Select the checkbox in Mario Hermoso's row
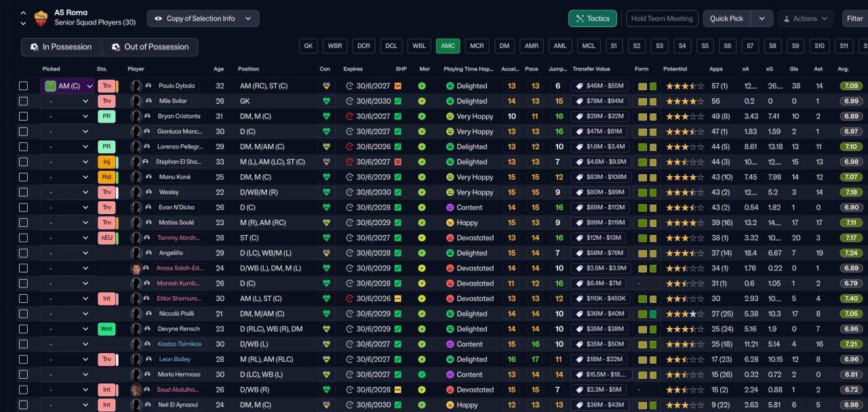The width and height of the screenshot is (868, 412). tap(24, 374)
